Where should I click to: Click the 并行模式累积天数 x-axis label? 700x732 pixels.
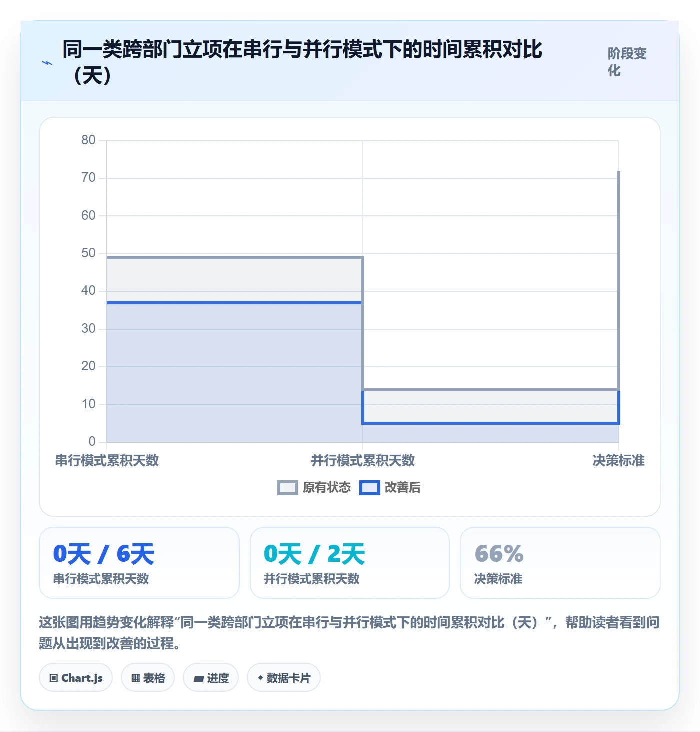coord(363,460)
